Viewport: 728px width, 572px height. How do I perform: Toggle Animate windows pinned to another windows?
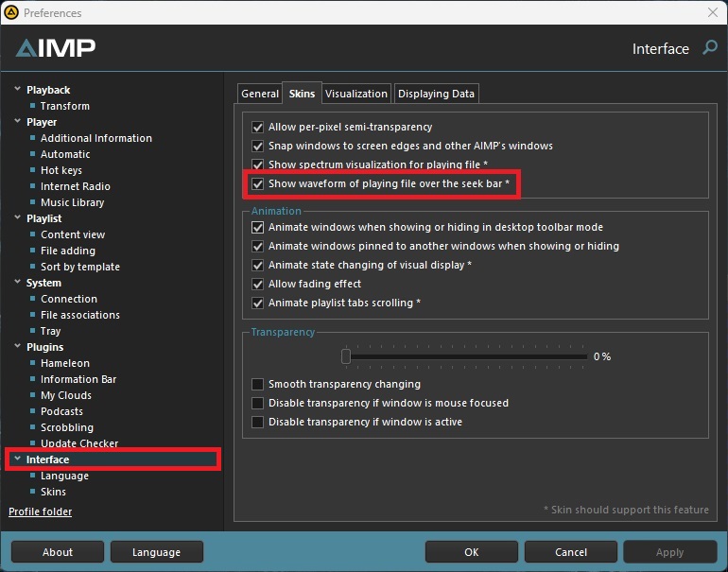pos(258,246)
